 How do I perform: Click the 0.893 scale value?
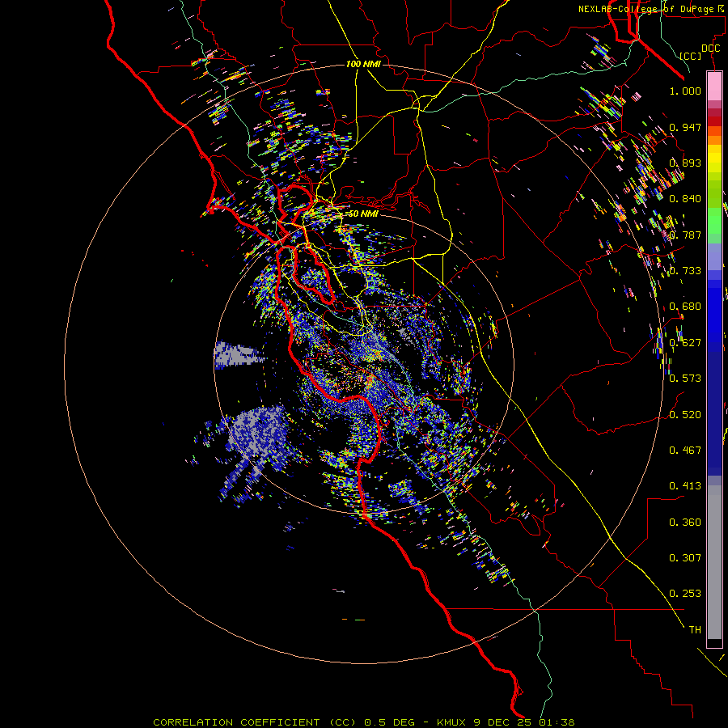click(x=685, y=163)
